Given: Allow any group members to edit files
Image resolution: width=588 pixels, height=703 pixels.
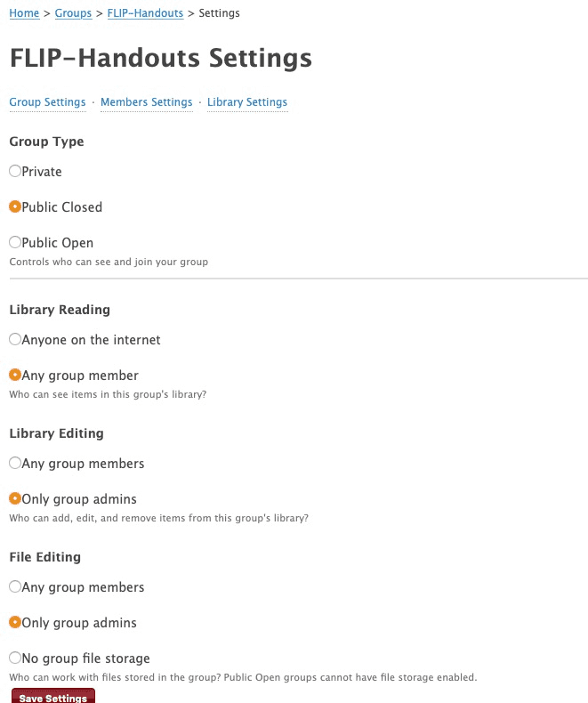Looking at the screenshot, I should pyautogui.click(x=15, y=586).
